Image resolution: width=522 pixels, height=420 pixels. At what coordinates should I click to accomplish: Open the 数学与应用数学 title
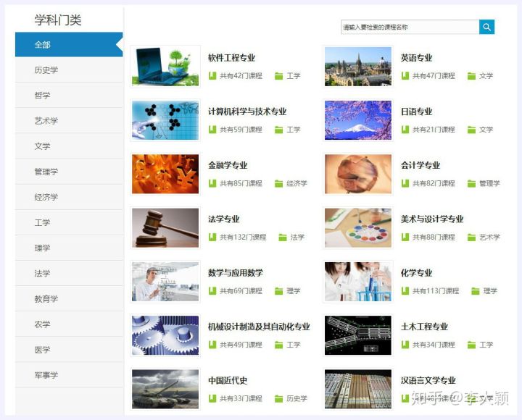(236, 273)
